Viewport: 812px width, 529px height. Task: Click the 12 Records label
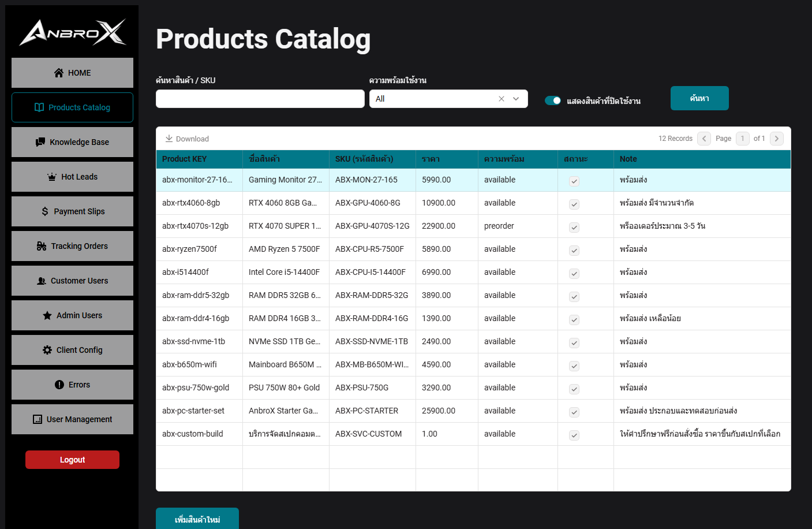(675, 139)
